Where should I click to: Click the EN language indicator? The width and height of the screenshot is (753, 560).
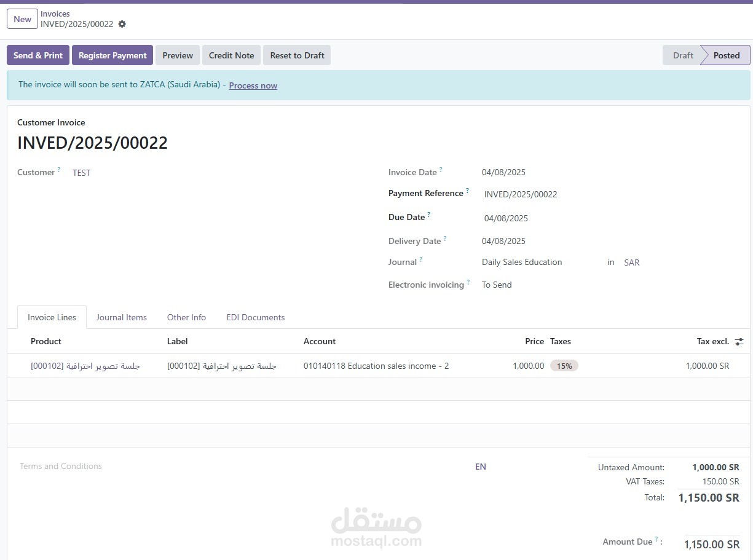[481, 467]
